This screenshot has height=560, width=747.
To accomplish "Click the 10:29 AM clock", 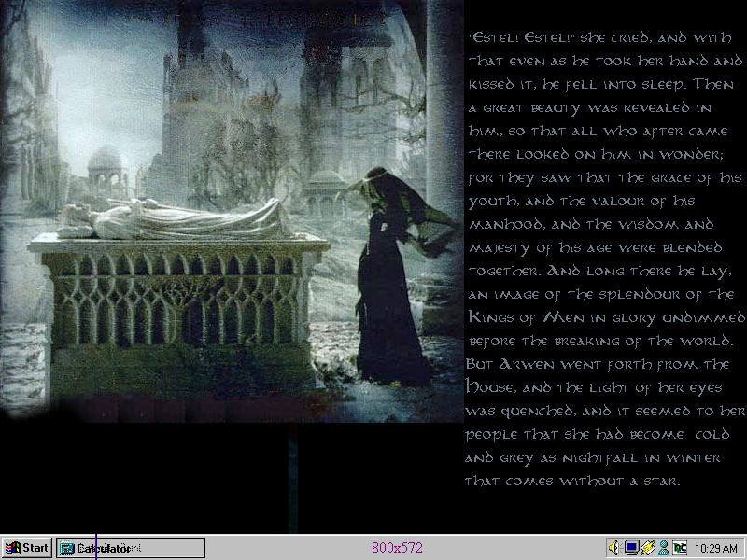I will [x=716, y=548].
